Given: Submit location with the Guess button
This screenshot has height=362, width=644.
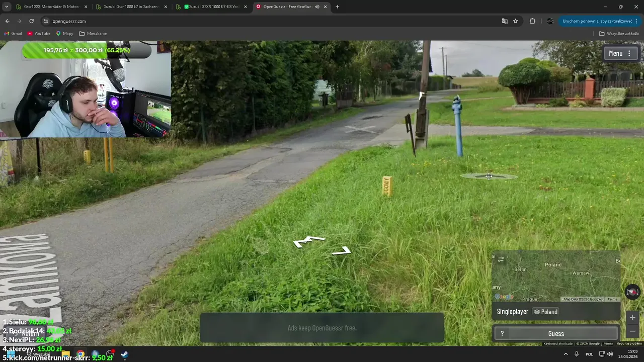Looking at the screenshot, I should (556, 334).
